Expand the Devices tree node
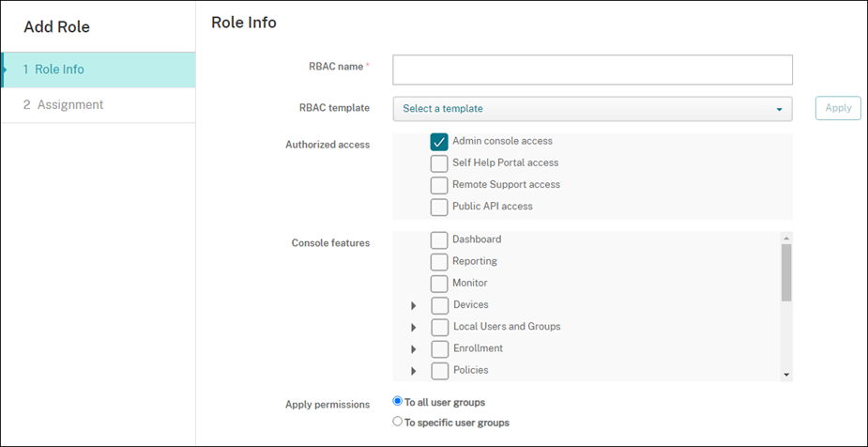This screenshot has height=447, width=868. pyautogui.click(x=413, y=306)
